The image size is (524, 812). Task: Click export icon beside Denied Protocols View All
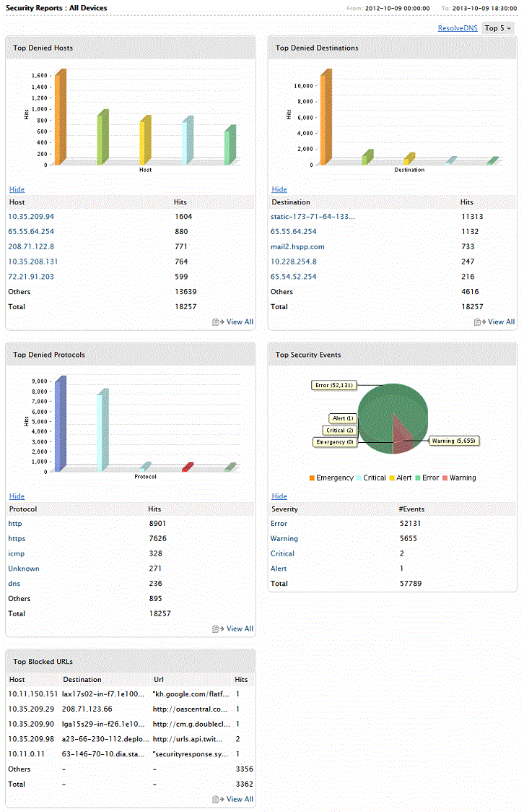coord(218,629)
